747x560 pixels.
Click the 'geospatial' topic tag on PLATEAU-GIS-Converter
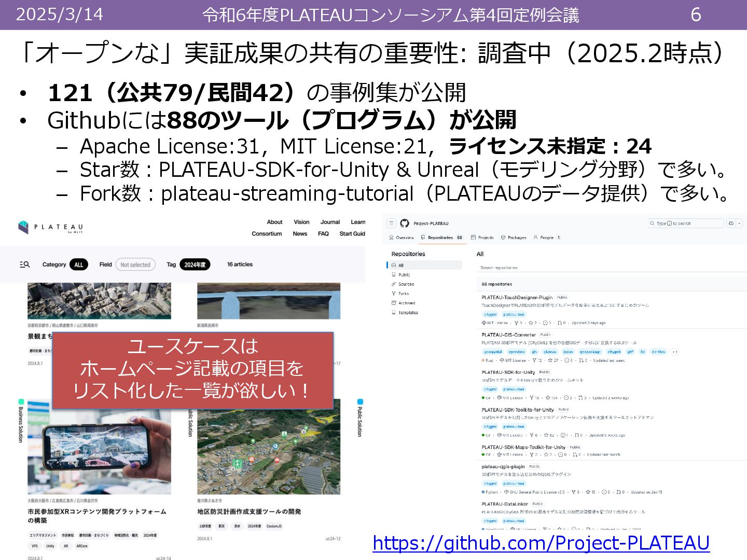493,352
